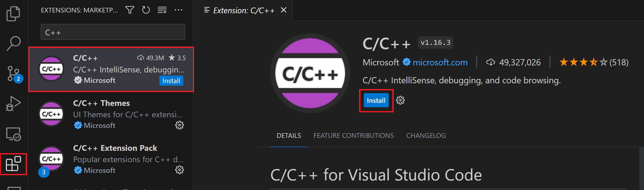Expand the editor tab breadcrumb menu icon
Screen dimensions: 644x190
click(206, 10)
